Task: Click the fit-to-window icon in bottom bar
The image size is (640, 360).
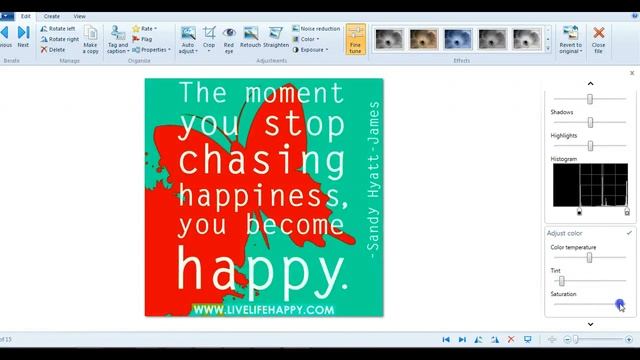Action: pyautogui.click(x=552, y=340)
